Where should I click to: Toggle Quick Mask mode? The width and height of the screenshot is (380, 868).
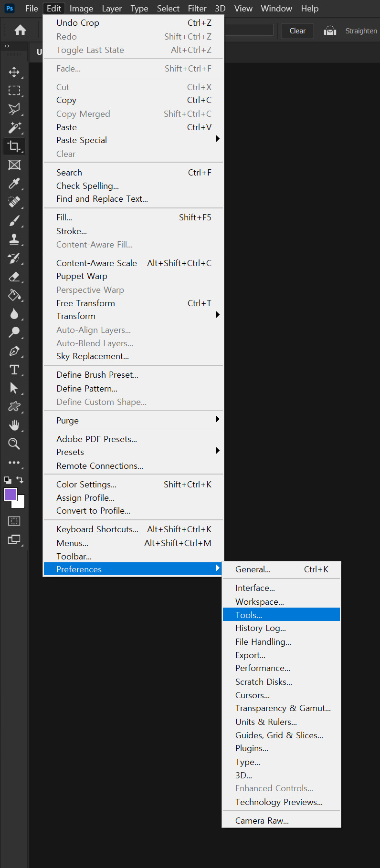(14, 521)
